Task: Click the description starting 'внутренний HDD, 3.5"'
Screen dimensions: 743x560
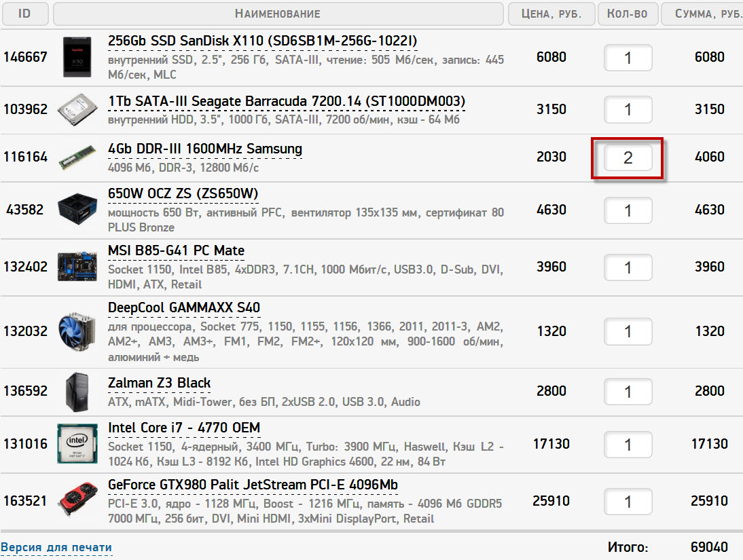Action: point(284,119)
